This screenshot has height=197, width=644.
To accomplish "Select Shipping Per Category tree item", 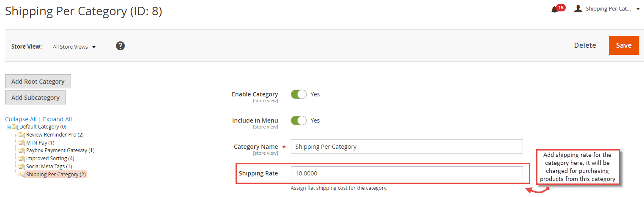I will coord(56,175).
